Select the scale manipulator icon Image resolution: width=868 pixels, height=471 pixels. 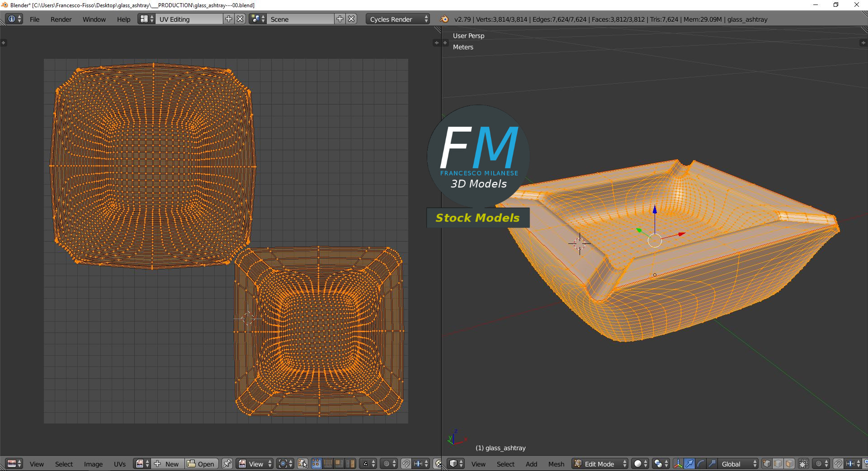point(712,464)
